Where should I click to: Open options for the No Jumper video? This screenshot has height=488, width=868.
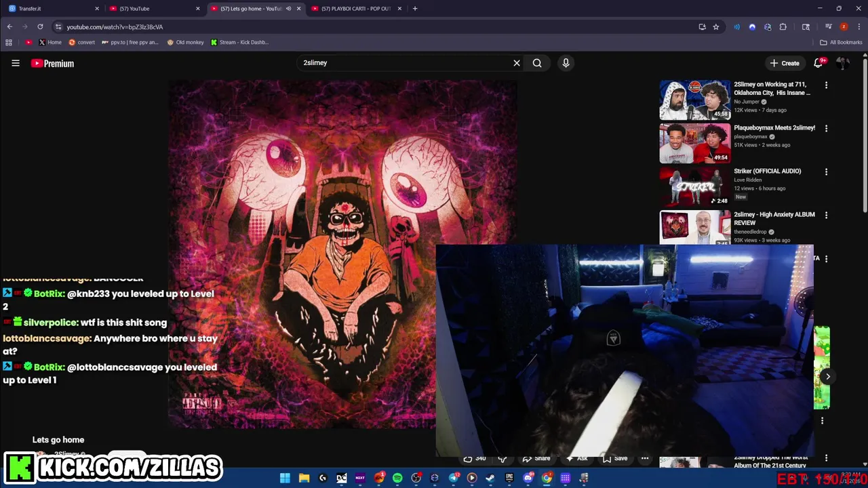826,85
